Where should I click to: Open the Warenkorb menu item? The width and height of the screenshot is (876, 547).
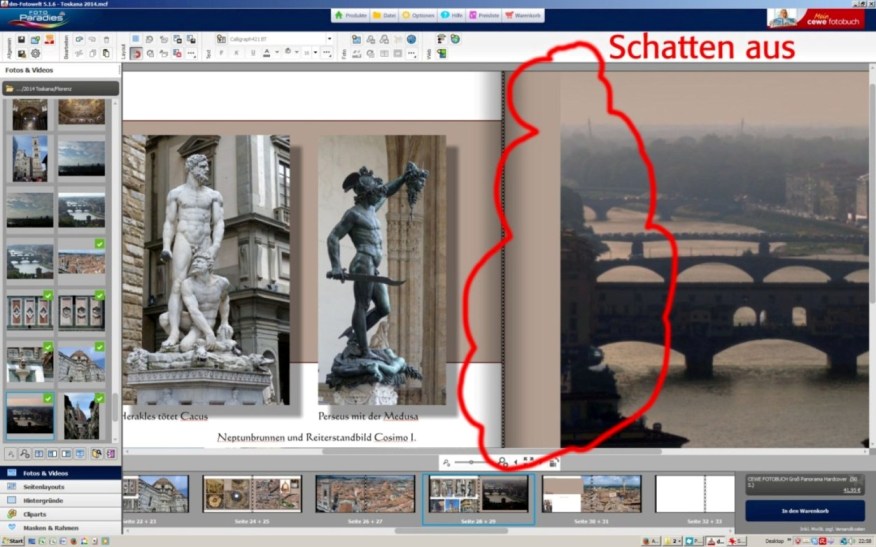click(x=523, y=15)
